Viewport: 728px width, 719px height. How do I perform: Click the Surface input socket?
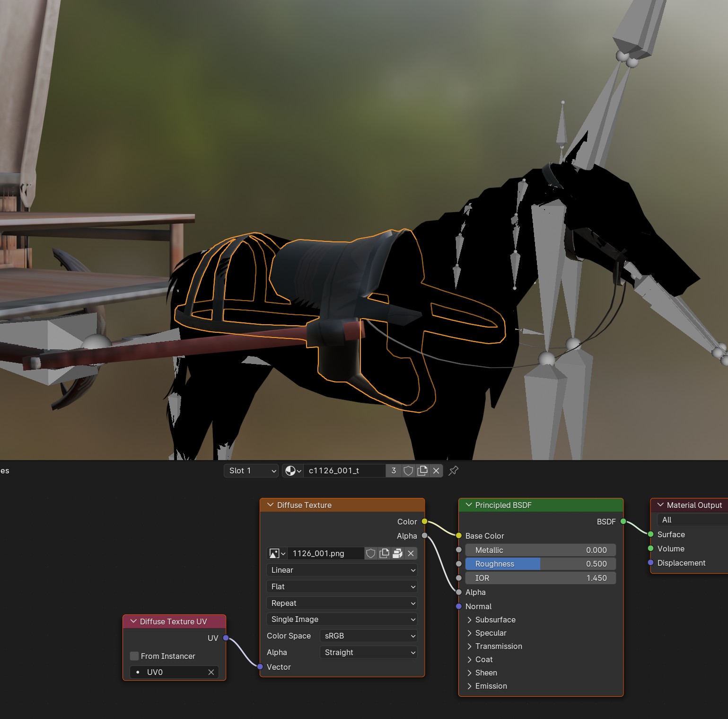(650, 534)
